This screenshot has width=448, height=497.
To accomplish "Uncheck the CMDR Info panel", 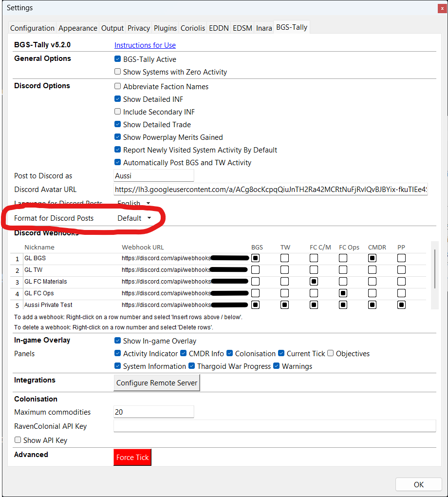I will tap(183, 353).
